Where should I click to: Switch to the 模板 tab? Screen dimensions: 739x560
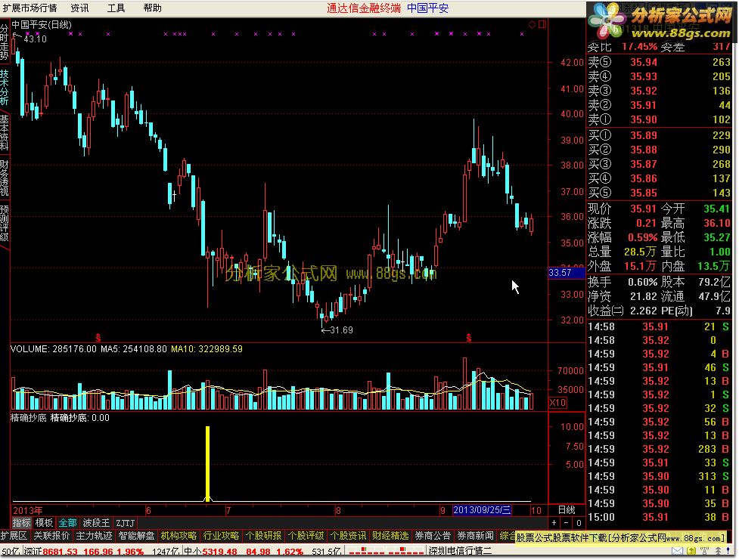tap(45, 523)
